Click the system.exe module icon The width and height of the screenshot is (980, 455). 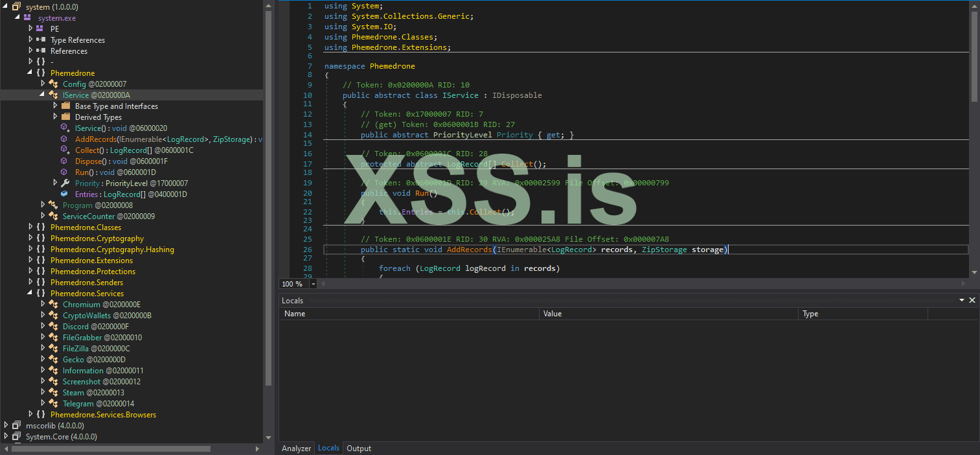pyautogui.click(x=28, y=17)
